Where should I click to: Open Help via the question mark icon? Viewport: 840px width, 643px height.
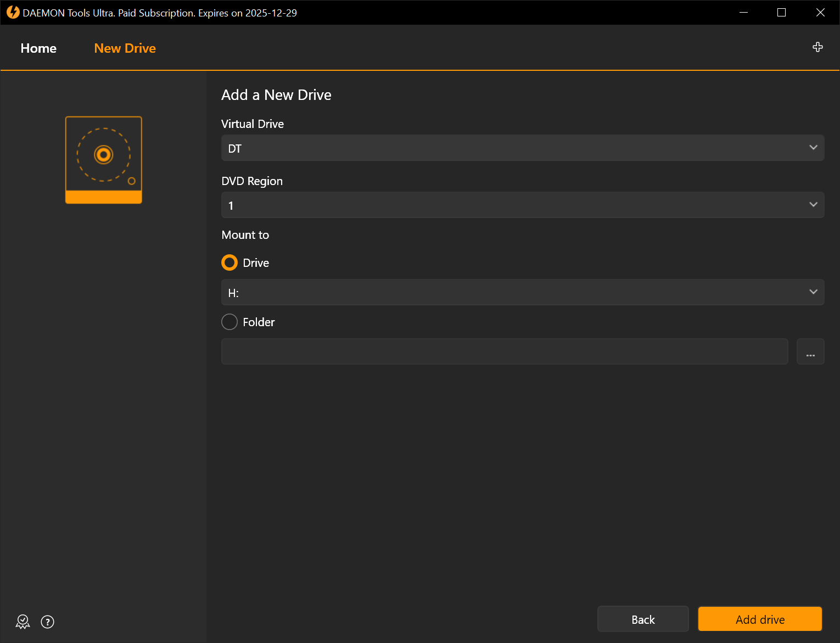click(x=47, y=622)
